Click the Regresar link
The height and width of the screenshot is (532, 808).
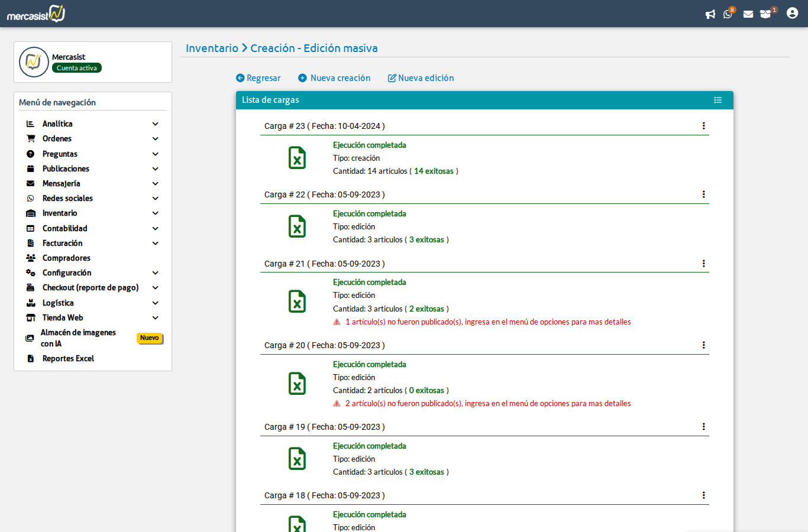(x=258, y=78)
